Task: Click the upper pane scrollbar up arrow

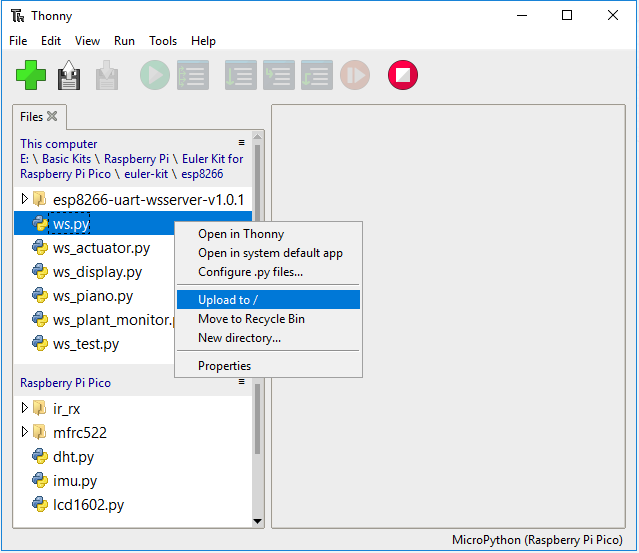Action: pyautogui.click(x=257, y=137)
